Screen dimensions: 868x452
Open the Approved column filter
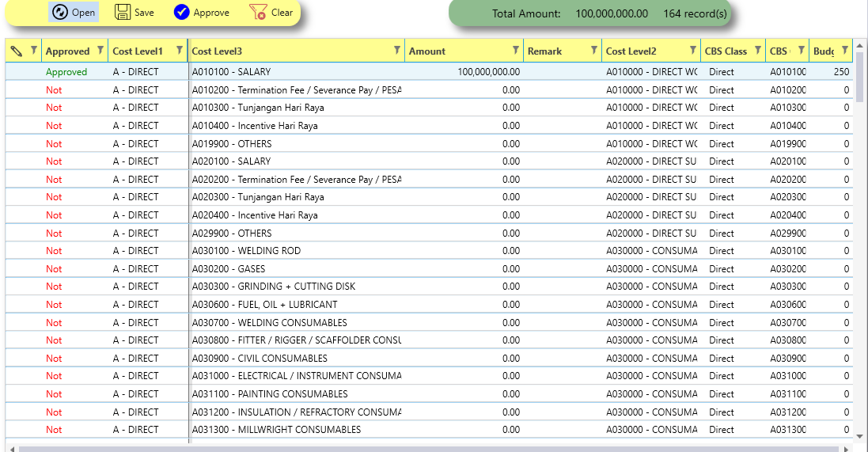[x=100, y=51]
